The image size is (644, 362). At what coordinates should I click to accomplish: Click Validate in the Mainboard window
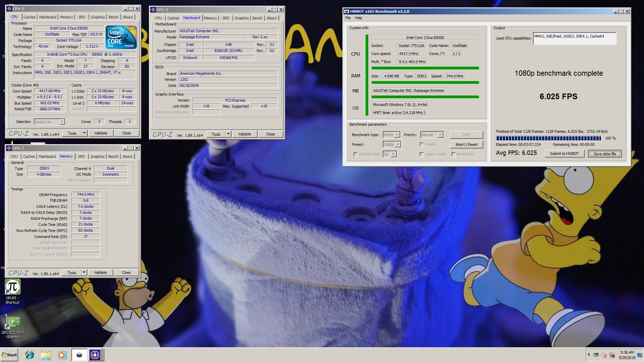[245, 134]
